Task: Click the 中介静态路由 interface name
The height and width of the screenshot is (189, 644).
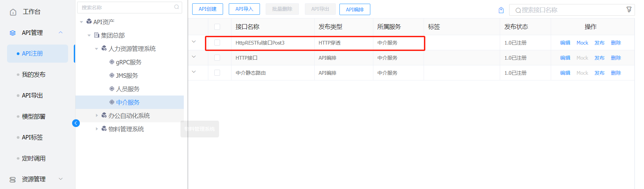Action: [251, 73]
